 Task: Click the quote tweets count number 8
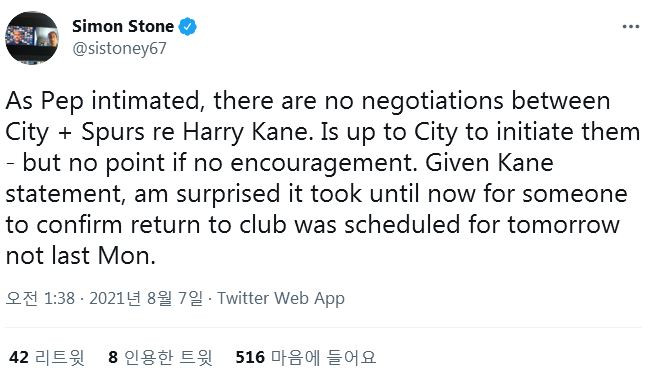click(113, 357)
